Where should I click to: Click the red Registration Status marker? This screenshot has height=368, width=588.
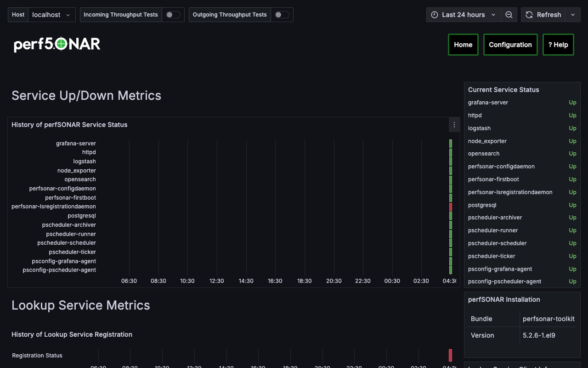[x=451, y=355]
